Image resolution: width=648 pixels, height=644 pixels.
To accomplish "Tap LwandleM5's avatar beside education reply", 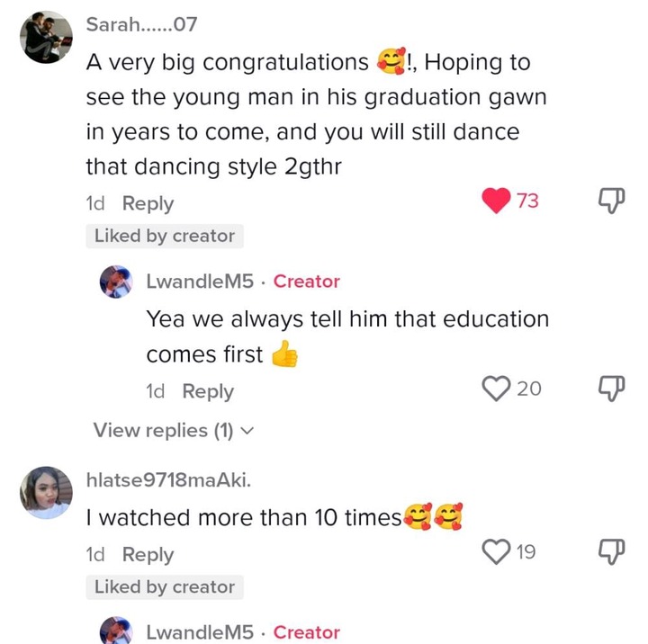I will click(116, 282).
